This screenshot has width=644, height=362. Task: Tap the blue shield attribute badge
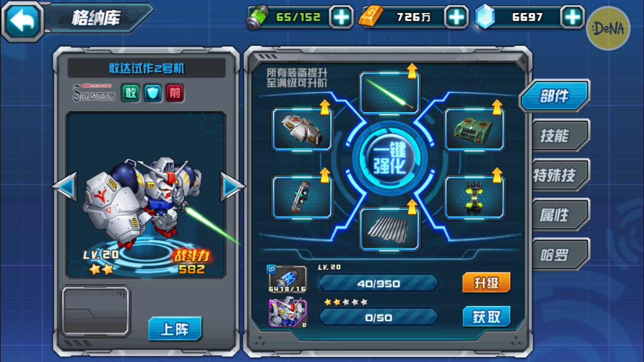pos(153,93)
